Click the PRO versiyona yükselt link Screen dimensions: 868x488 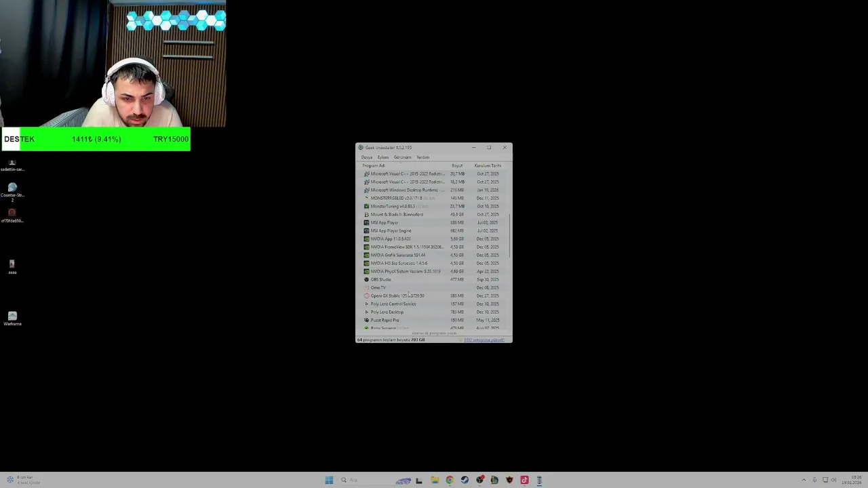click(x=484, y=340)
